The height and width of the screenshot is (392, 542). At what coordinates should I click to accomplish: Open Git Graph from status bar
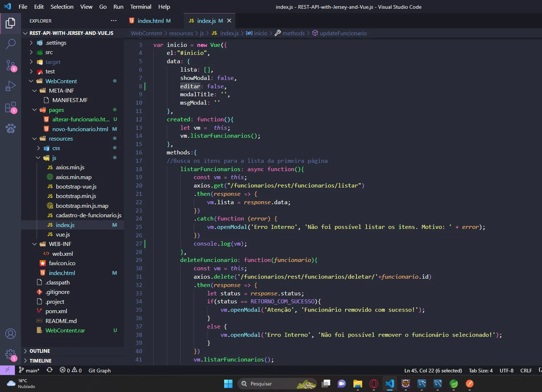pos(100,370)
